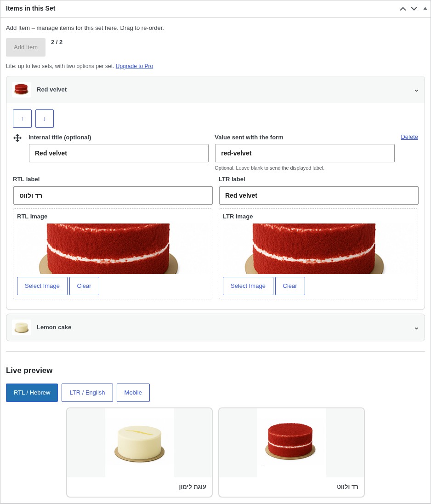
Task: Select the lemon cake preview card
Action: [x=139, y=452]
